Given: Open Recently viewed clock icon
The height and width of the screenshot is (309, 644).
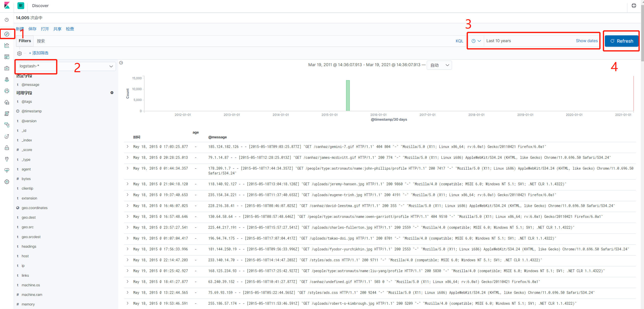Looking at the screenshot, I should point(7,20).
